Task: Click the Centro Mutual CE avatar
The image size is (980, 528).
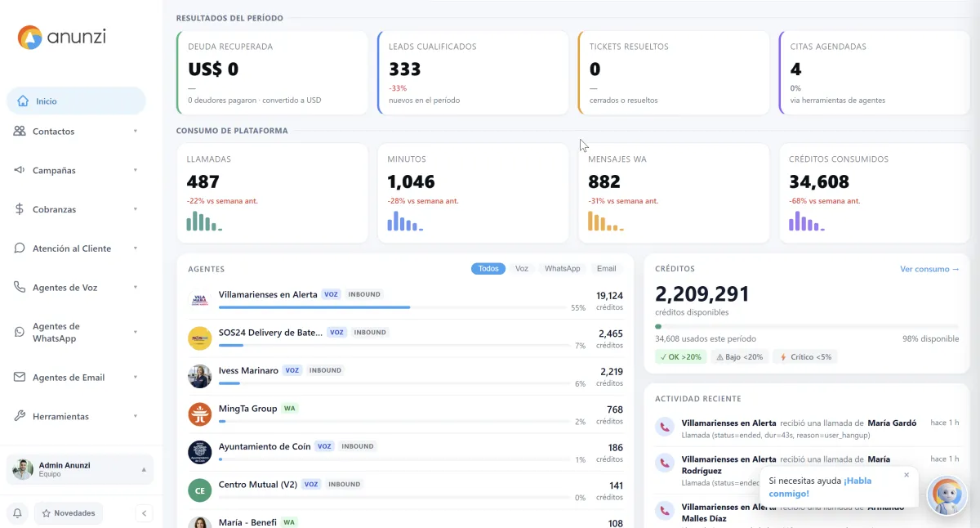Action: (x=200, y=490)
